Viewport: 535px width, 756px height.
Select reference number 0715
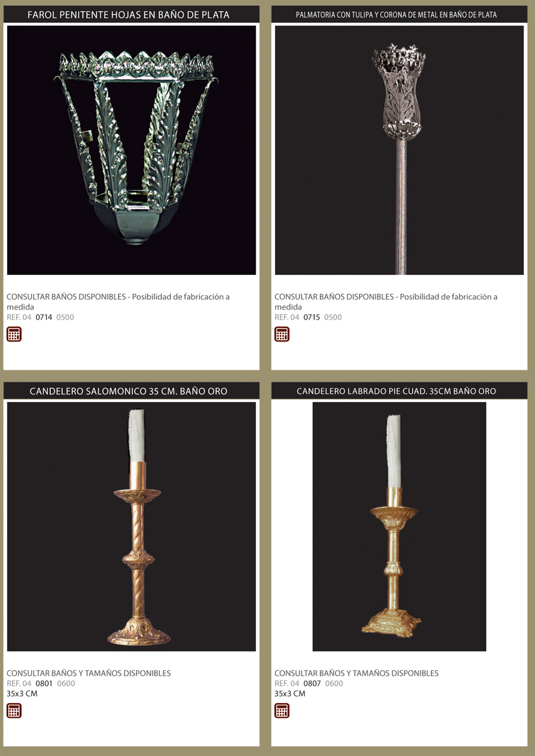[x=312, y=317]
